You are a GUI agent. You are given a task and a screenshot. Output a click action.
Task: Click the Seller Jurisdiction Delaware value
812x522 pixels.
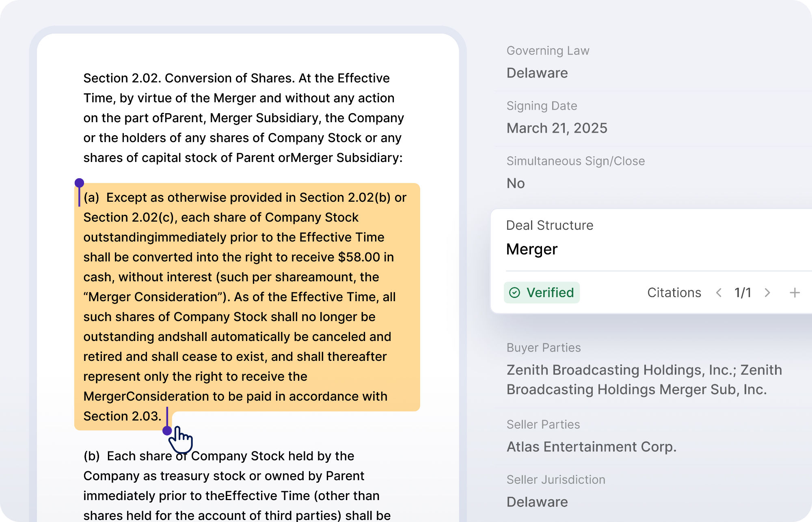(537, 502)
